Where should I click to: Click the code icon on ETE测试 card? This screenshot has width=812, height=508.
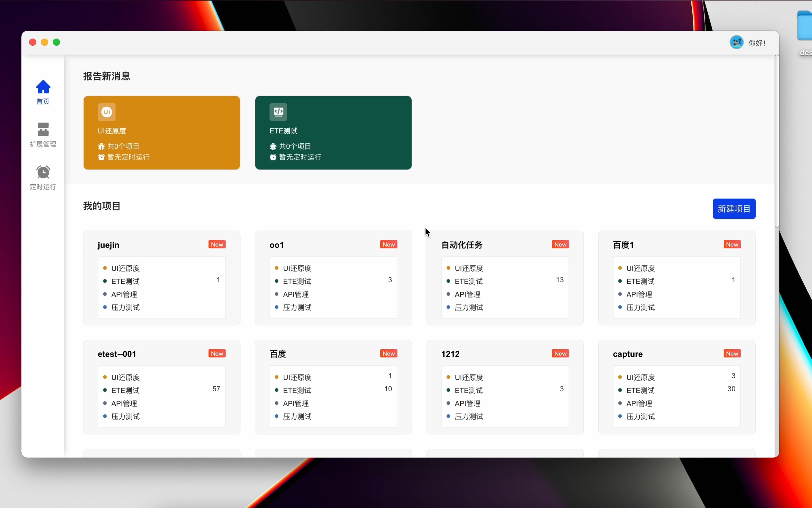click(278, 112)
